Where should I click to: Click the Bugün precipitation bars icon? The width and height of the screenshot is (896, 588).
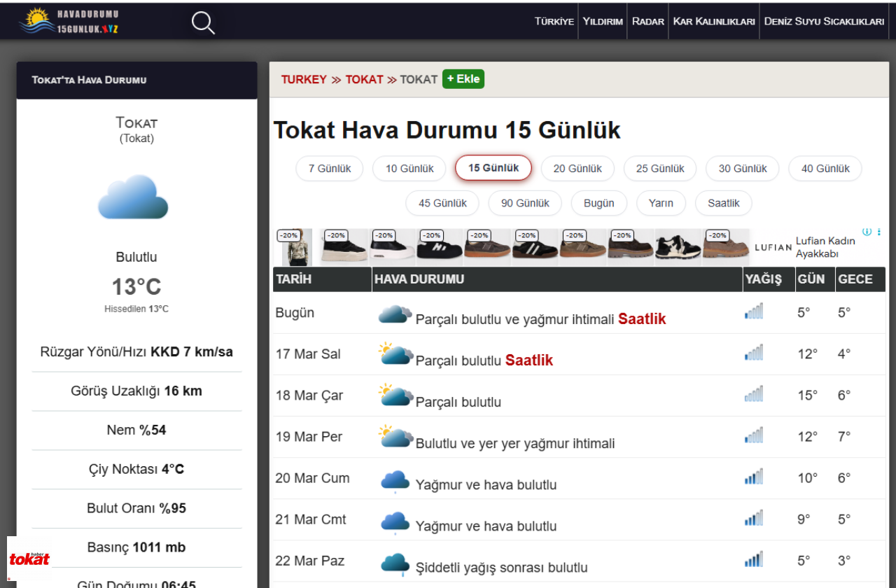pyautogui.click(x=754, y=311)
